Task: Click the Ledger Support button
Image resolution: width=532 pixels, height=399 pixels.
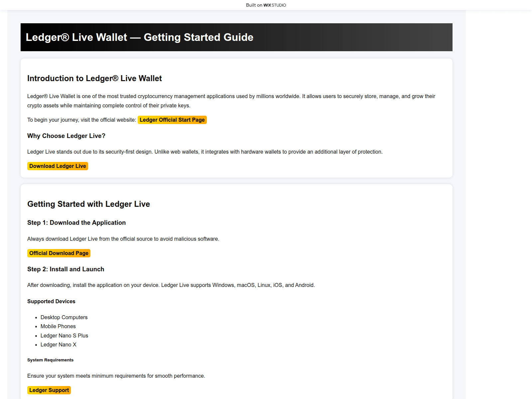Action: pos(49,390)
